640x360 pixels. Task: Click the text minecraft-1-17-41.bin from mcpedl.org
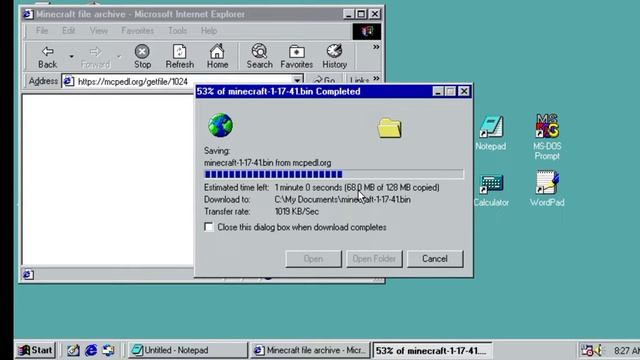(x=267, y=162)
